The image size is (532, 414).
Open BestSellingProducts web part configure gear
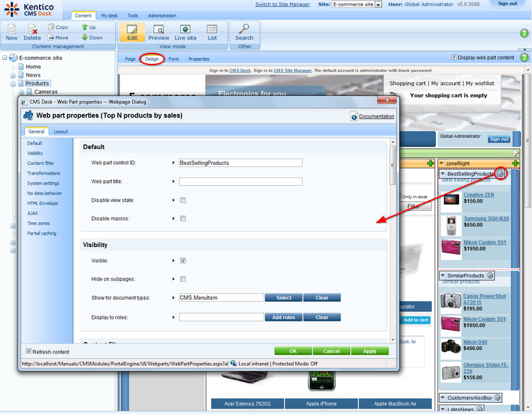[x=501, y=173]
